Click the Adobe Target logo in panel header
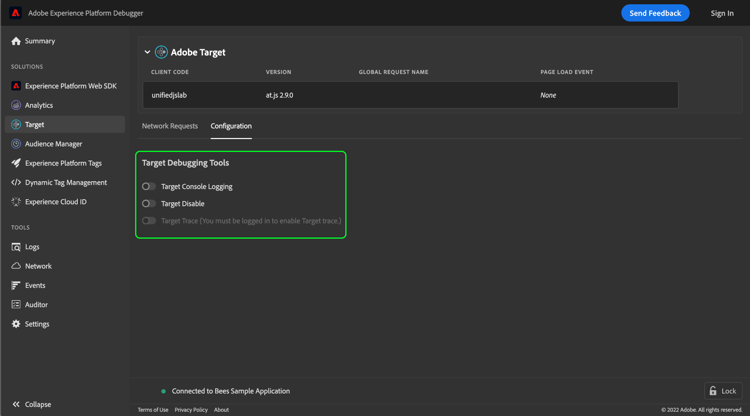This screenshot has width=750, height=416. point(161,52)
